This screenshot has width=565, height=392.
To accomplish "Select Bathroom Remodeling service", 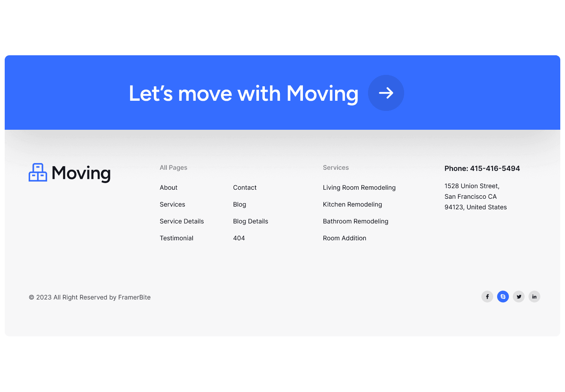I will [355, 221].
